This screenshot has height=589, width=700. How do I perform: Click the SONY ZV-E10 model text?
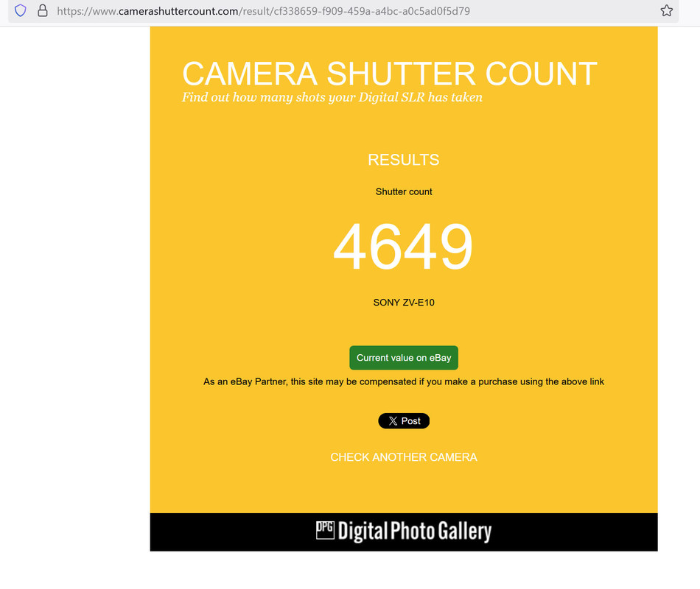pos(404,303)
